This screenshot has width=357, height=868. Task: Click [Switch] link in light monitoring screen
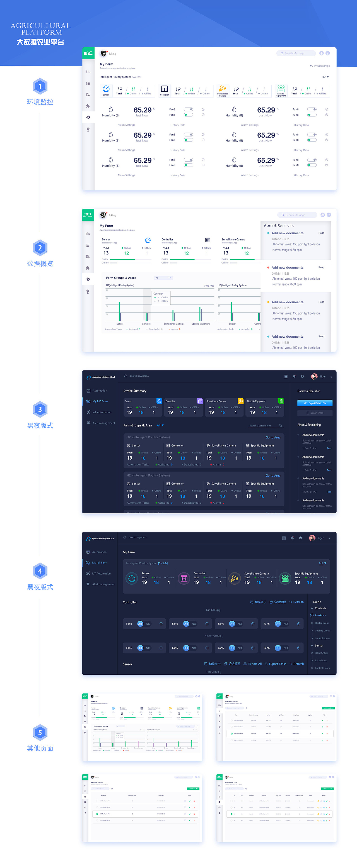[x=136, y=77]
